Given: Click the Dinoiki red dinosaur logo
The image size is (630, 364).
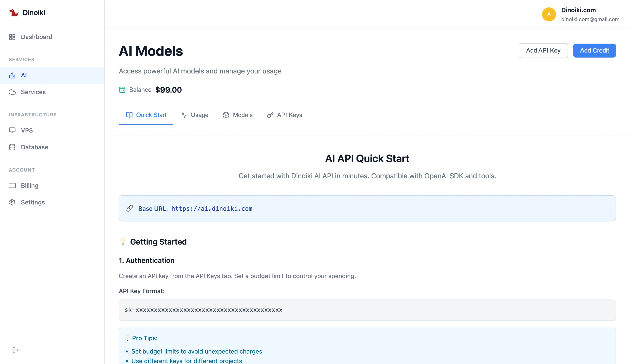Looking at the screenshot, I should coord(14,12).
